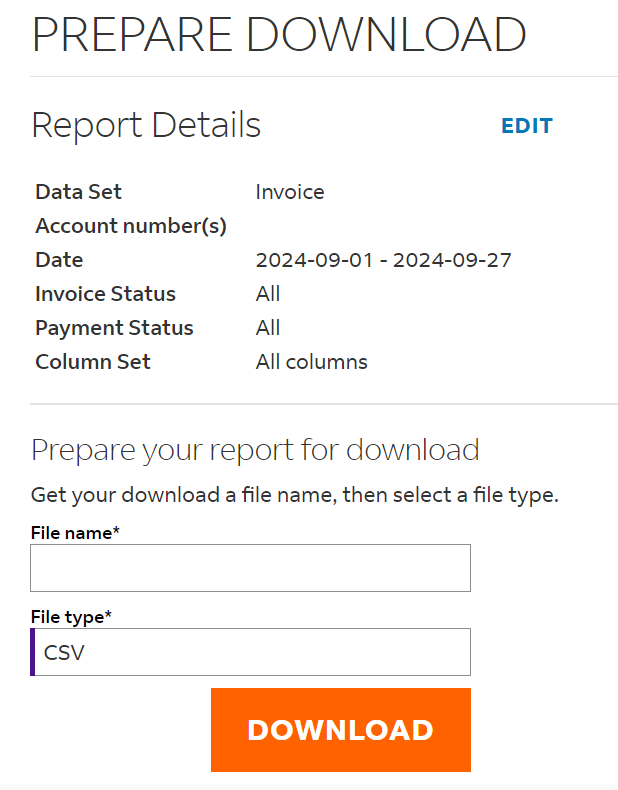Screen dimensions: 618x790
Task: Select the Invoice data set value
Action: click(290, 192)
